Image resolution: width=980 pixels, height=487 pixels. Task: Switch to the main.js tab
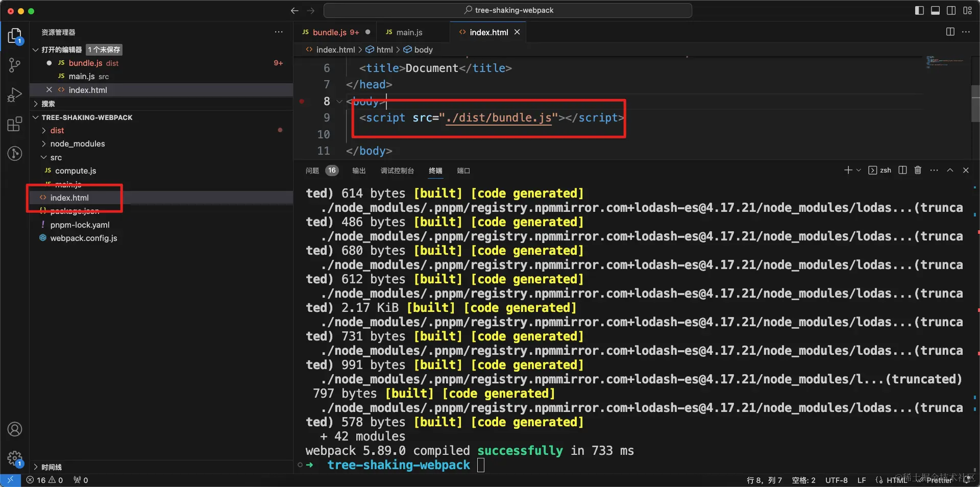[x=413, y=32]
